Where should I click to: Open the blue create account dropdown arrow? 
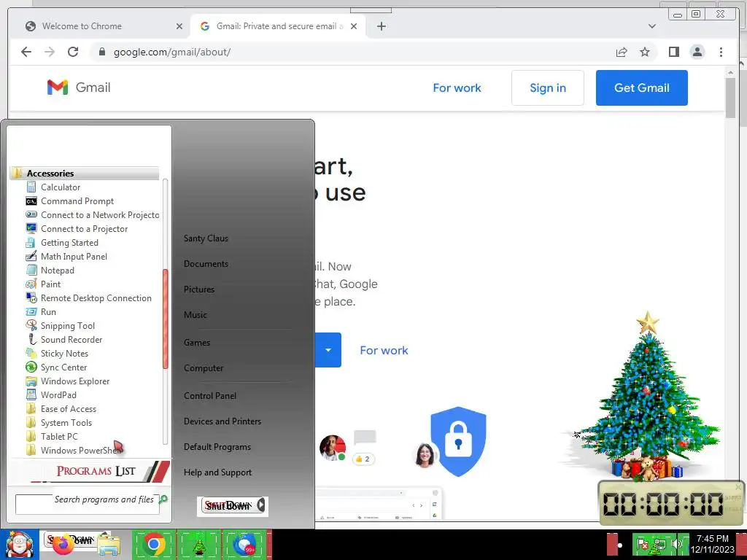click(x=328, y=350)
